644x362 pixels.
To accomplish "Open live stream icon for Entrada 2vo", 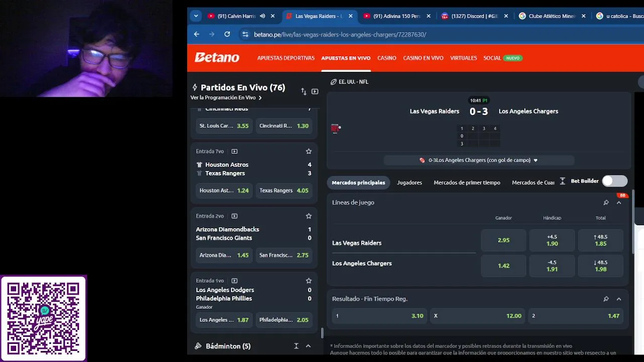I will click(x=234, y=216).
